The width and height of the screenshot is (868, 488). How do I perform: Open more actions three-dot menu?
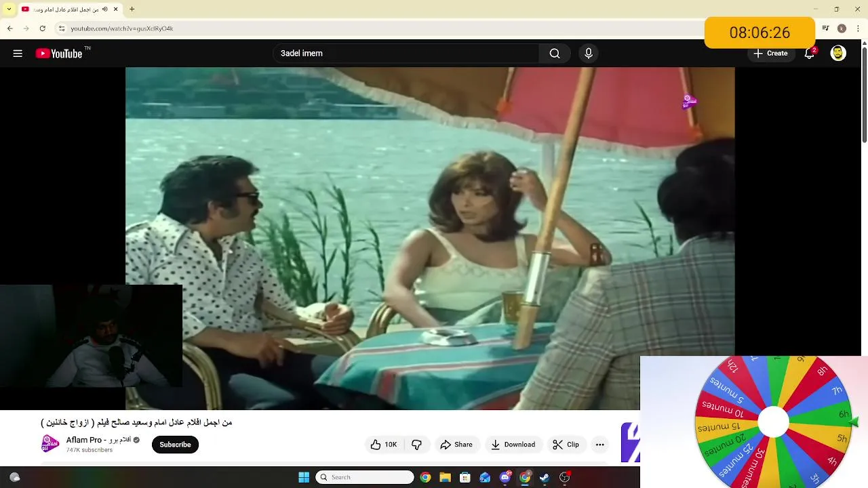(599, 445)
